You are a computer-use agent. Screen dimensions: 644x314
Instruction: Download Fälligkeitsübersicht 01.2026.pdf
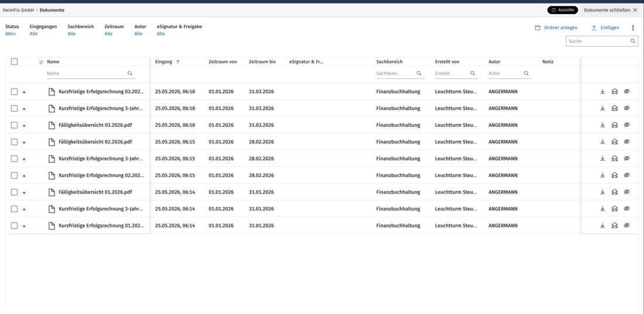coord(602,192)
